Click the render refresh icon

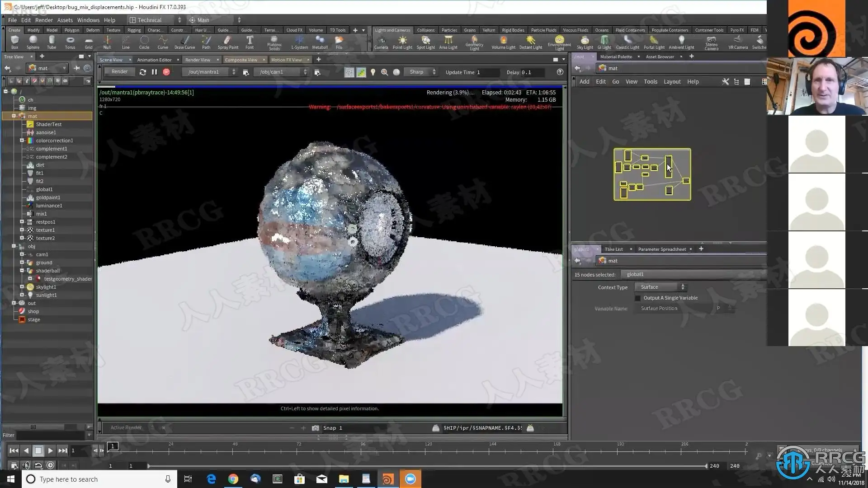[143, 72]
